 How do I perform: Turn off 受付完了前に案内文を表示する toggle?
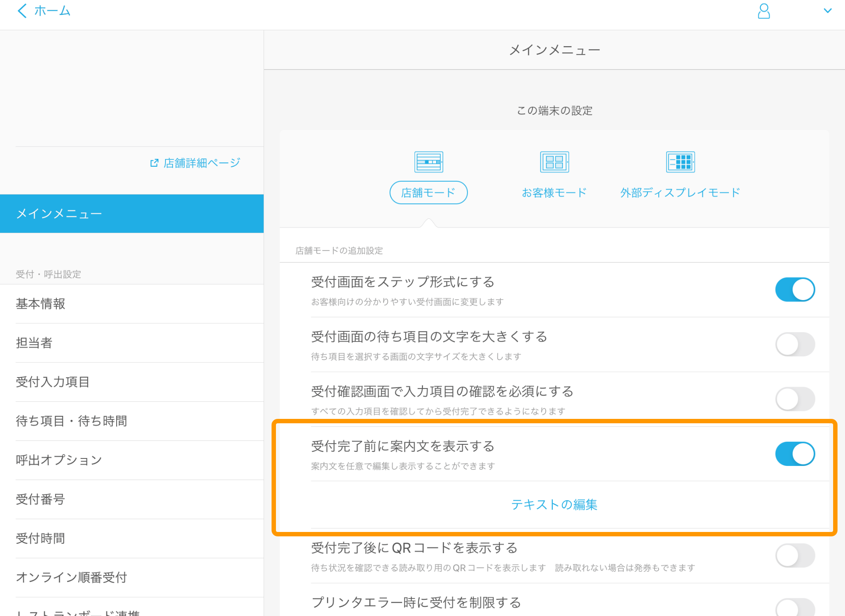click(x=795, y=454)
